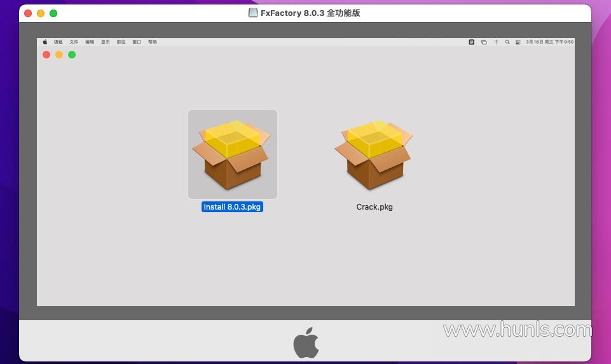Click the Install 8.0.3.pkg file name label
The height and width of the screenshot is (364, 611).
[232, 206]
